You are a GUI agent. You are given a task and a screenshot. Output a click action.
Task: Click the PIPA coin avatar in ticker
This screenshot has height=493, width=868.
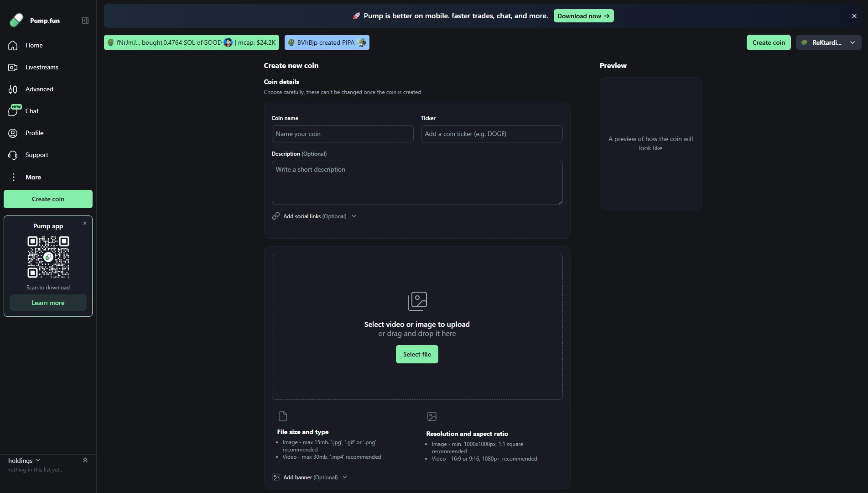pyautogui.click(x=362, y=42)
